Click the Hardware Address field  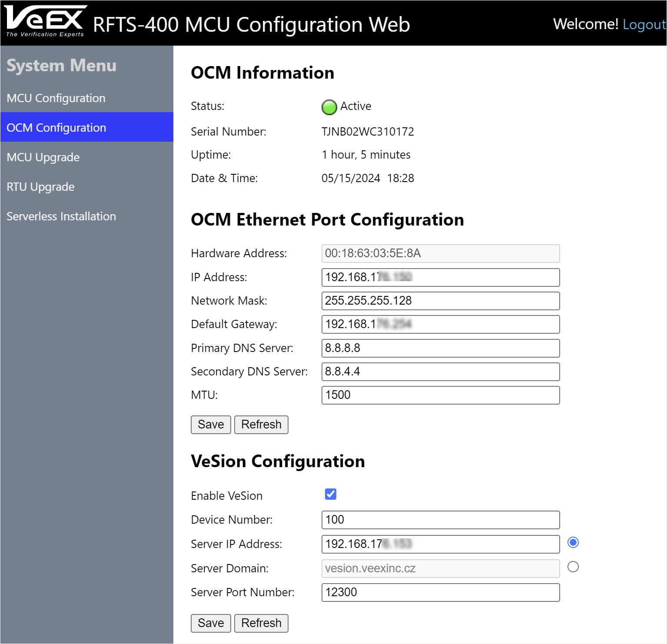pyautogui.click(x=441, y=253)
